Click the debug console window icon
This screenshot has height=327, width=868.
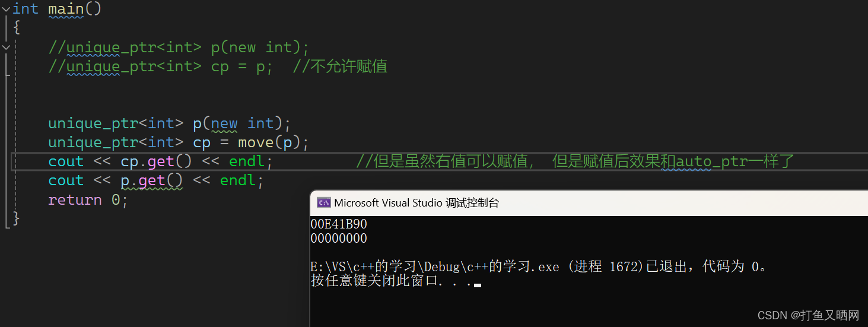coord(323,203)
